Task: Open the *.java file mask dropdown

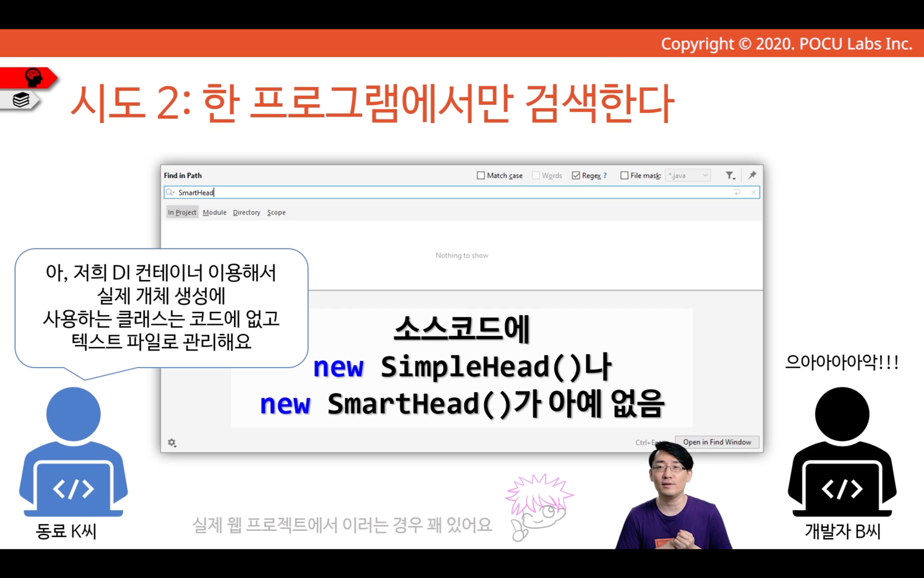Action: 688,176
